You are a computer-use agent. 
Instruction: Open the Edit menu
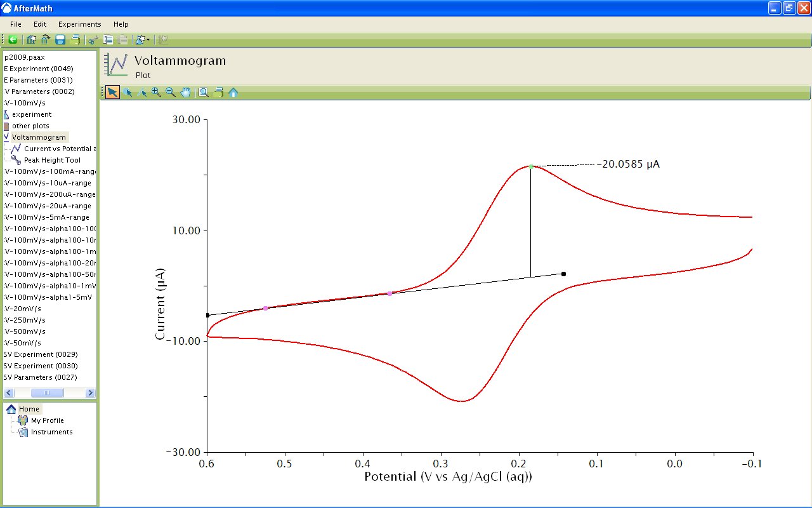(40, 24)
